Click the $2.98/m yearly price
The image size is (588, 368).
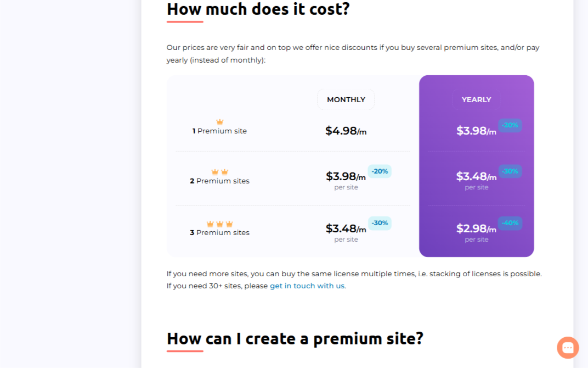(x=476, y=228)
